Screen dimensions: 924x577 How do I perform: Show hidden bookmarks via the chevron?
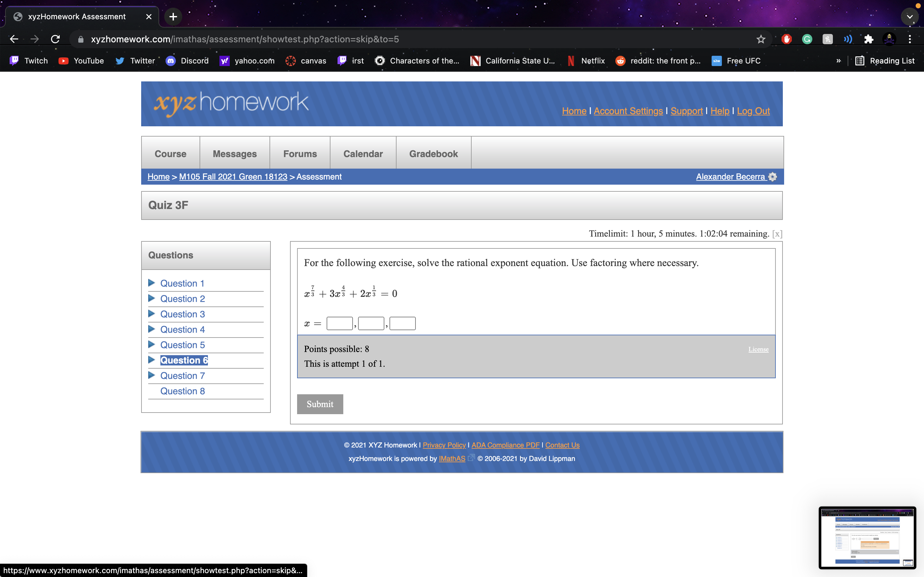coord(838,61)
